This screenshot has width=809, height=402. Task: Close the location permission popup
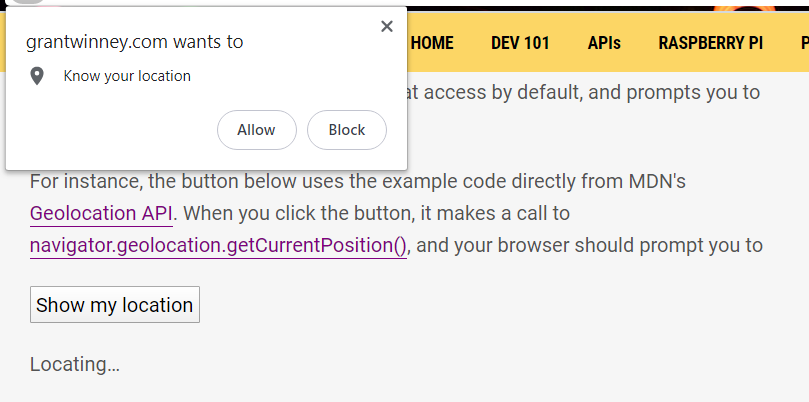point(386,26)
